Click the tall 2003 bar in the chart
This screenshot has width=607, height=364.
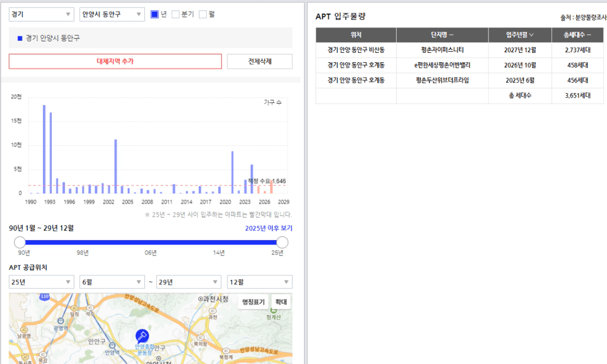click(x=116, y=167)
